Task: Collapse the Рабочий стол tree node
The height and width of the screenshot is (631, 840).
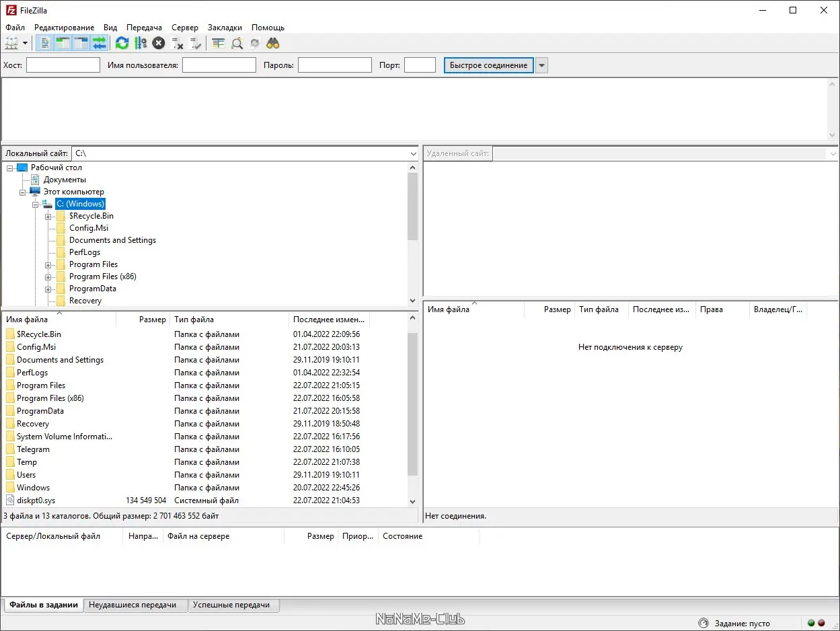Action: (x=10, y=168)
